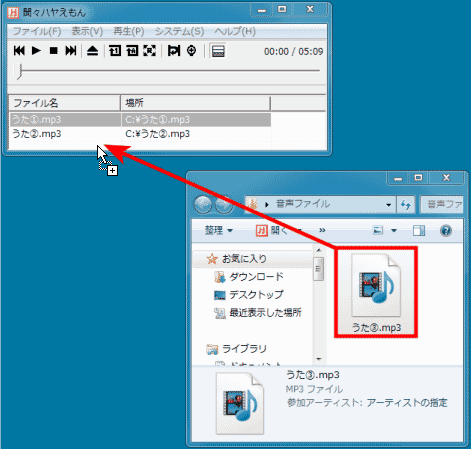Open the view options dropdown arrow
Image resolution: width=471 pixels, height=449 pixels.
(394, 230)
